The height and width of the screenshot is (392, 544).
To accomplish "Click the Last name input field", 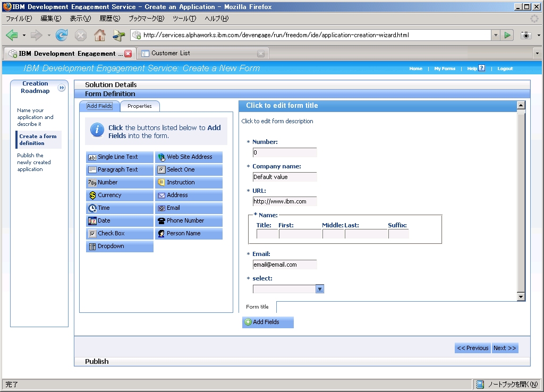I will (367, 234).
